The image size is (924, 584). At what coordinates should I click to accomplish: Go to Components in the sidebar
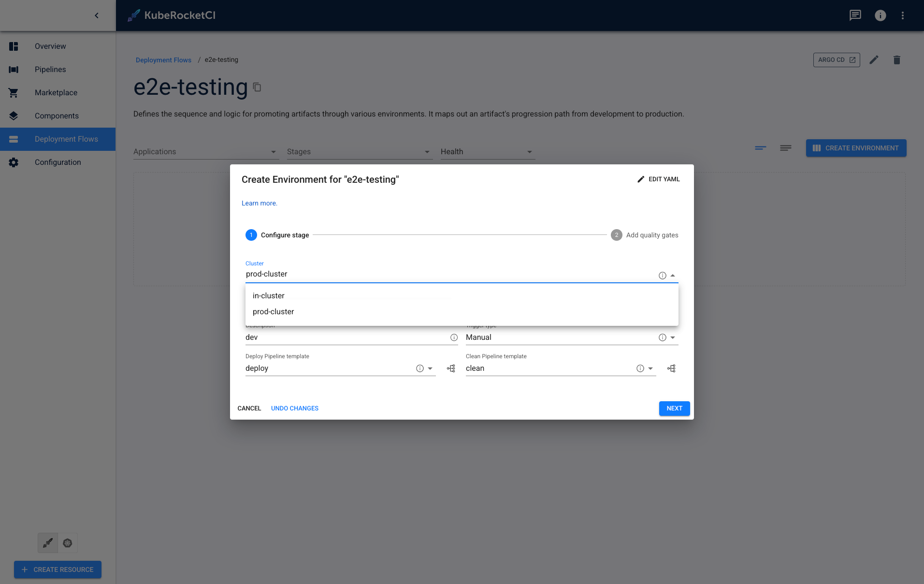pos(58,116)
